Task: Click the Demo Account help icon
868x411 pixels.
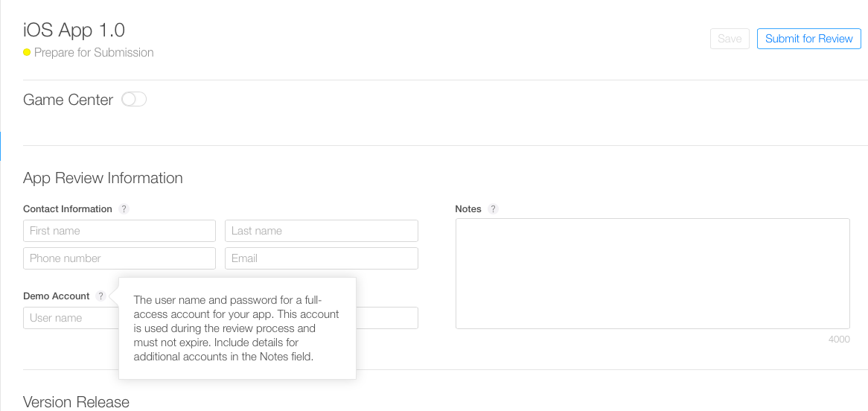Action: [101, 296]
